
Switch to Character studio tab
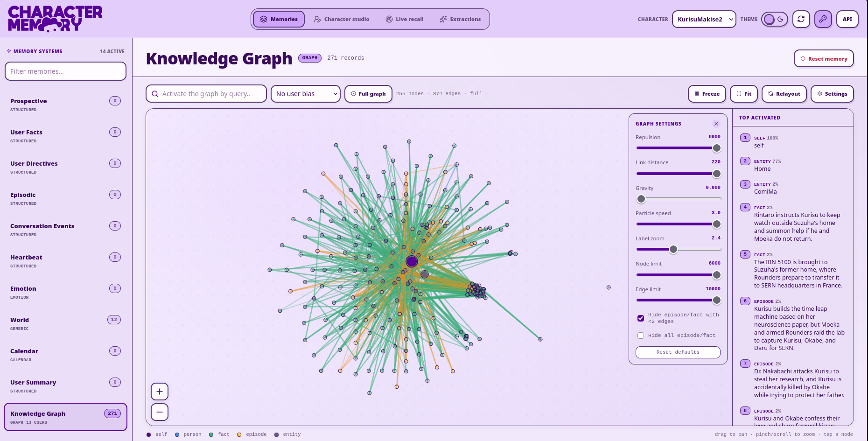pyautogui.click(x=342, y=19)
